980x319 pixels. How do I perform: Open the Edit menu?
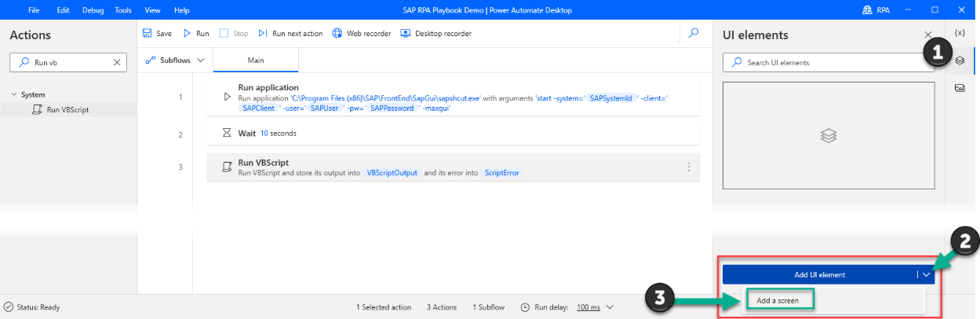(x=64, y=10)
